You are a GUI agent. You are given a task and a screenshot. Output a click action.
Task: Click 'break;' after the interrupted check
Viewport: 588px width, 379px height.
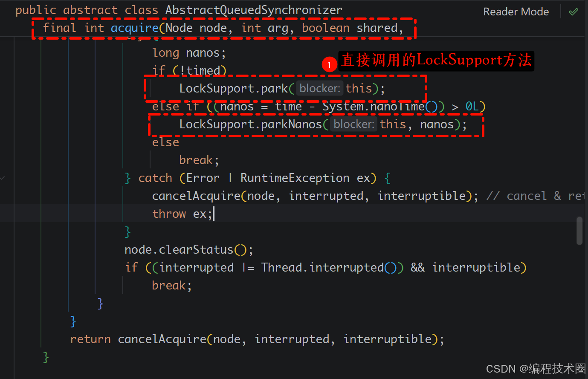[172, 286]
